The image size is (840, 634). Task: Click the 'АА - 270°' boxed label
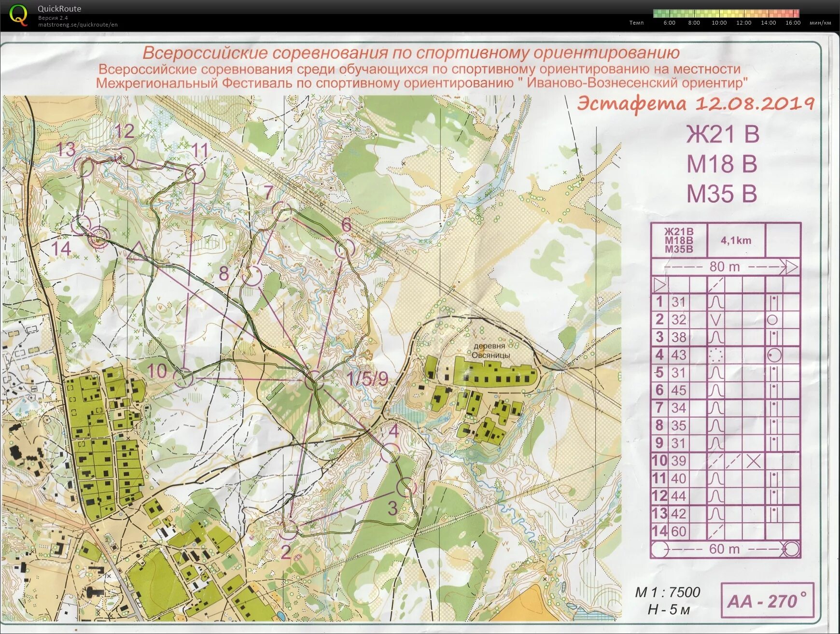767,601
